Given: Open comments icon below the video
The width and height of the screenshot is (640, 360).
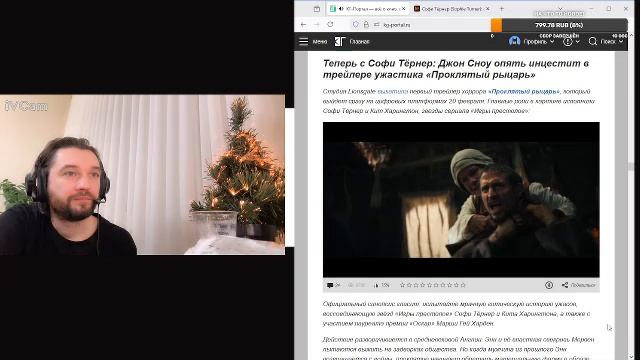Looking at the screenshot, I should click(330, 285).
